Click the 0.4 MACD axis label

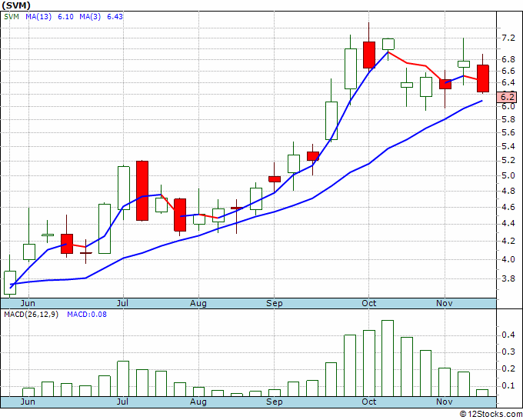coord(508,335)
